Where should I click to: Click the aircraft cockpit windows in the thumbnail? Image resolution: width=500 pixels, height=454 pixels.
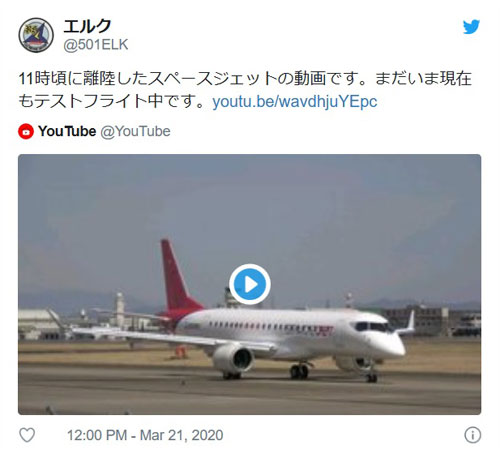tap(372, 326)
